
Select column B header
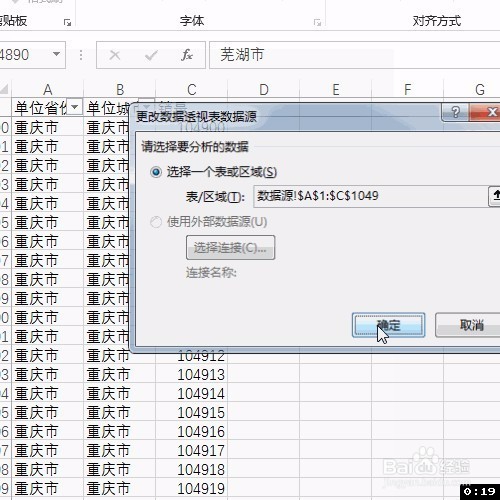[120, 89]
